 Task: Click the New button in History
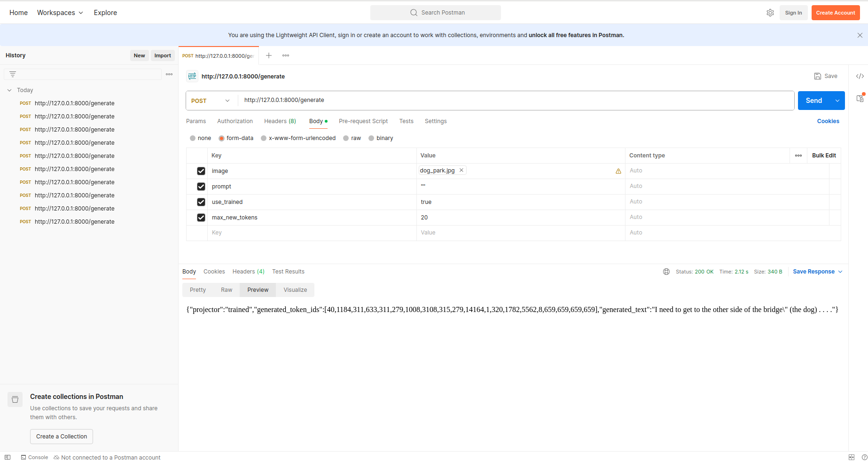click(x=139, y=55)
